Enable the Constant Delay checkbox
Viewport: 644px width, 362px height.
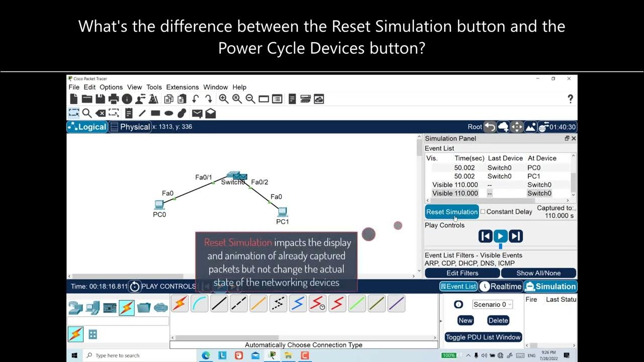483,212
